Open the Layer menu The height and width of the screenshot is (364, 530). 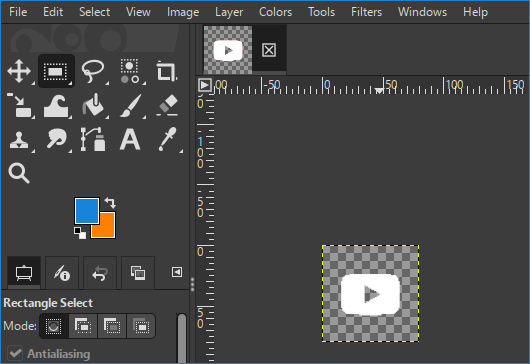tap(229, 12)
